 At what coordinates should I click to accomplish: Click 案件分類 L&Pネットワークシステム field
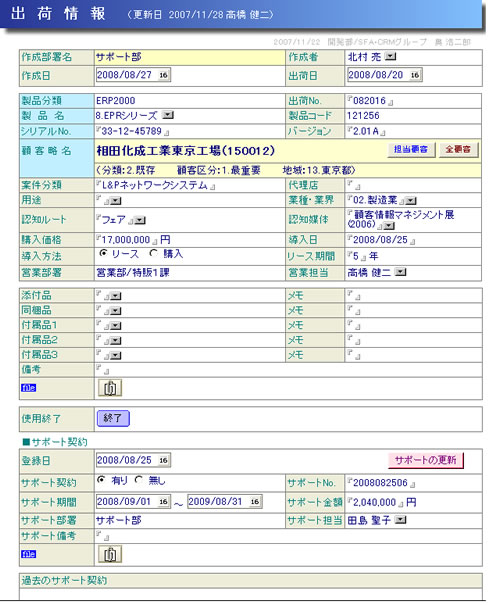[155, 186]
